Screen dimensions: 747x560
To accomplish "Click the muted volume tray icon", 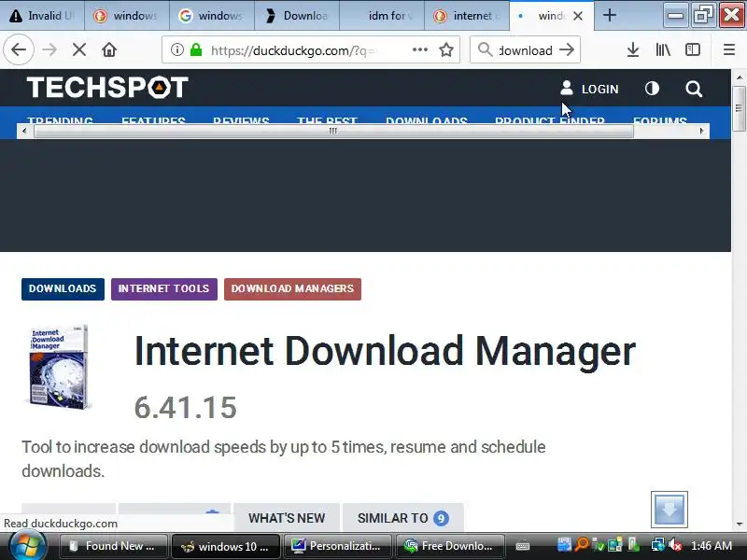I will (674, 545).
